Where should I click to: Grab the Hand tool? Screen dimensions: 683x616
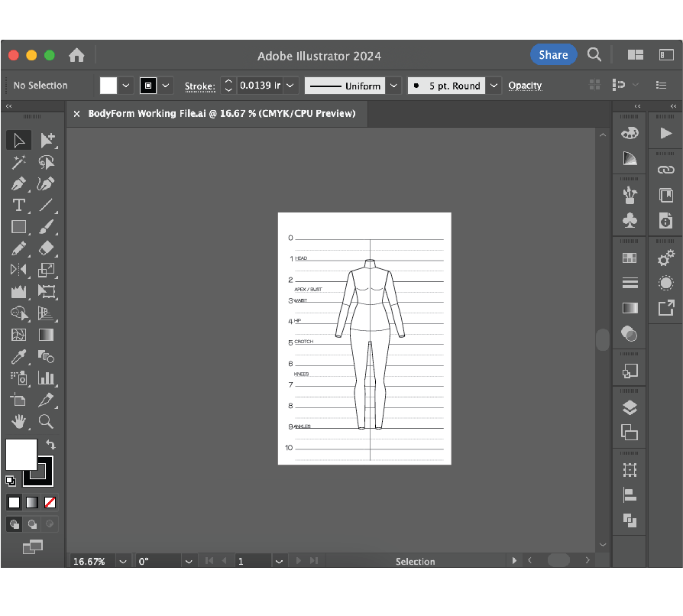tap(19, 421)
